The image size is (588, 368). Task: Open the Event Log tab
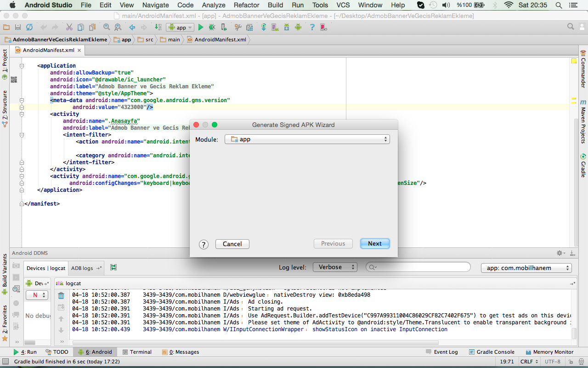441,352
